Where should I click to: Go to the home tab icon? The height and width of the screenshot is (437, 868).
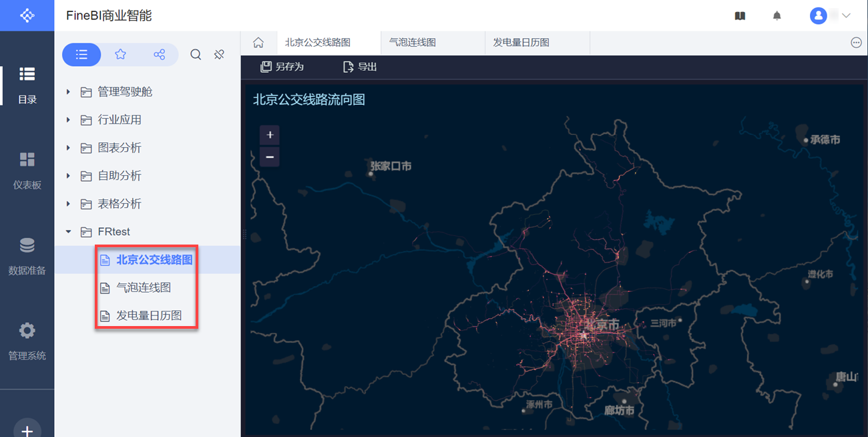[258, 43]
